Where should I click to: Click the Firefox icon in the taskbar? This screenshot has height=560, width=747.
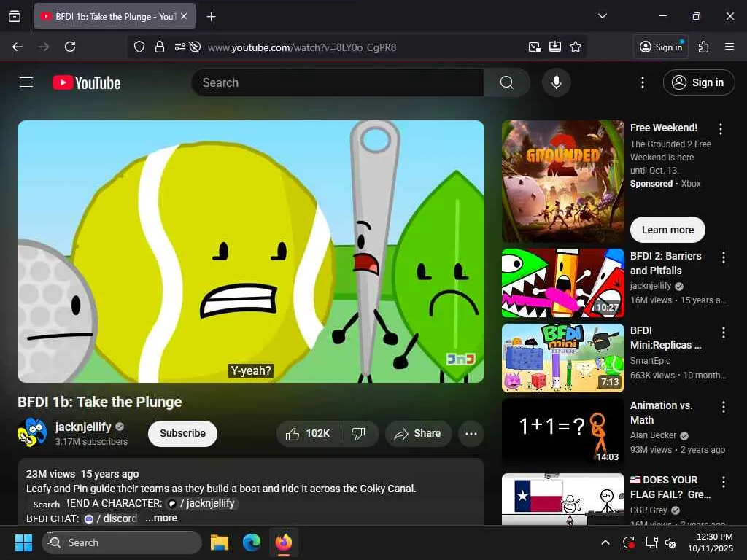(284, 542)
